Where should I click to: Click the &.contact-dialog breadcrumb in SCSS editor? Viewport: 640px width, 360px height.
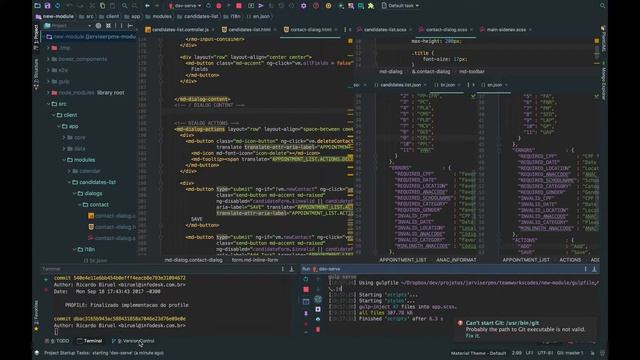point(431,71)
